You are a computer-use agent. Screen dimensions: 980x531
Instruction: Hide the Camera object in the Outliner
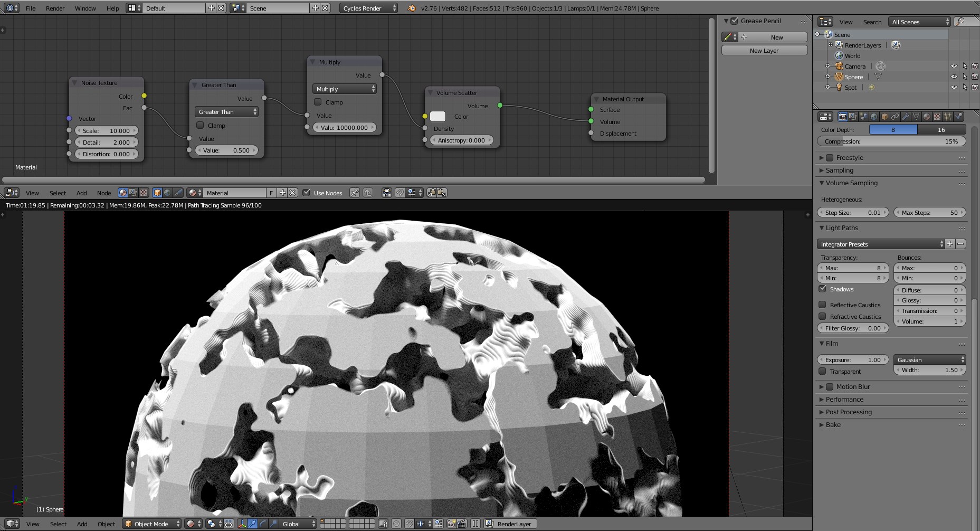point(954,67)
